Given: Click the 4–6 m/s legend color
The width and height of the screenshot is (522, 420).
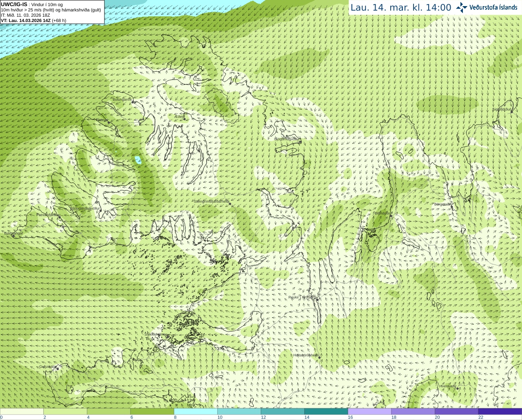Looking at the screenshot, I should (x=108, y=411).
